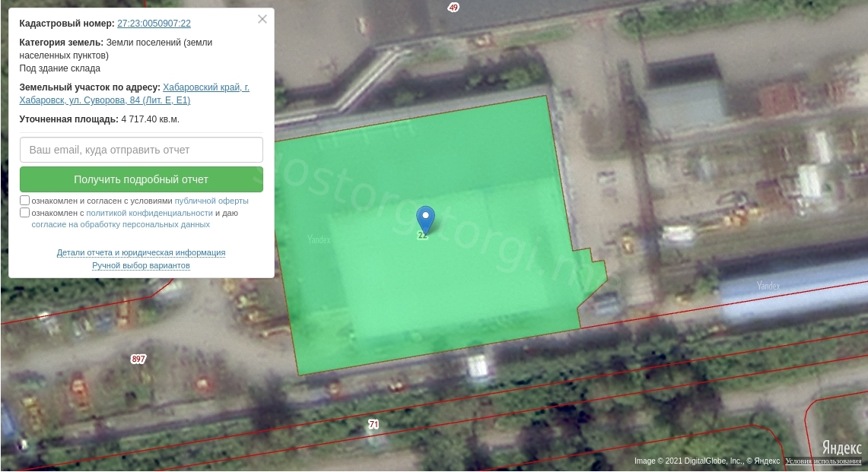Image resolution: width=868 pixels, height=472 pixels.
Task: Close the cadastral info panel
Action: point(262,20)
